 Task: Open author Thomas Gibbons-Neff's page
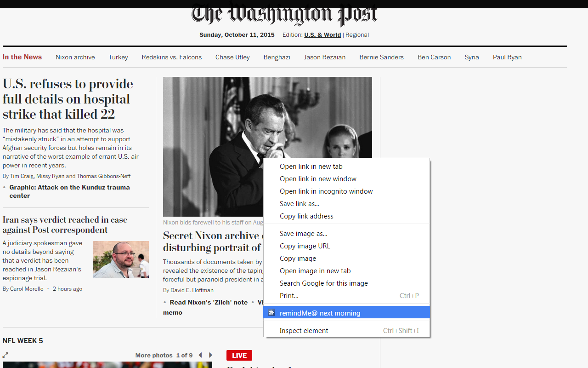coord(103,176)
